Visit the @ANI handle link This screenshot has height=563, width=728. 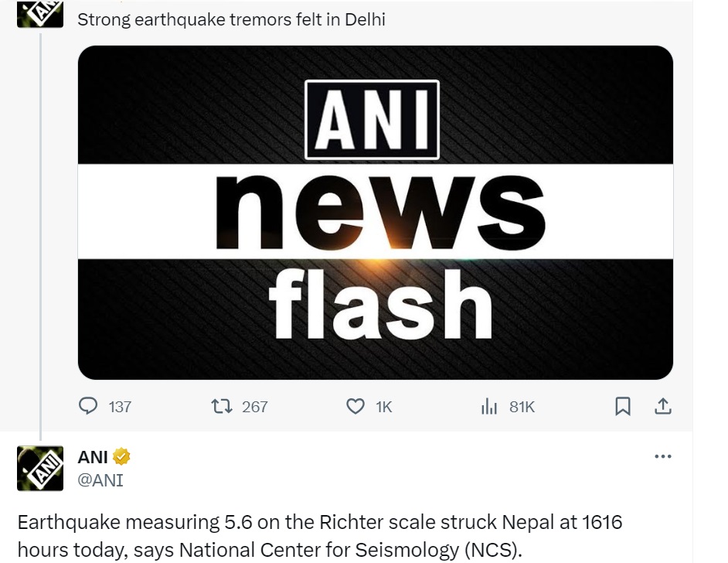tap(100, 480)
